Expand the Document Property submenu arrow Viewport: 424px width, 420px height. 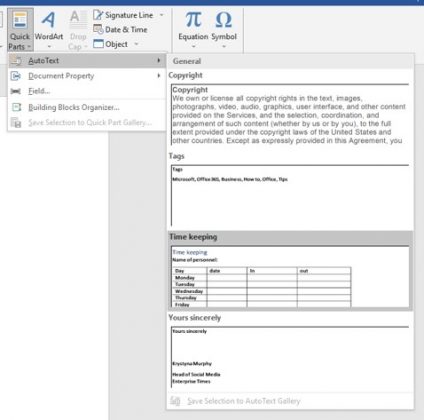(159, 76)
